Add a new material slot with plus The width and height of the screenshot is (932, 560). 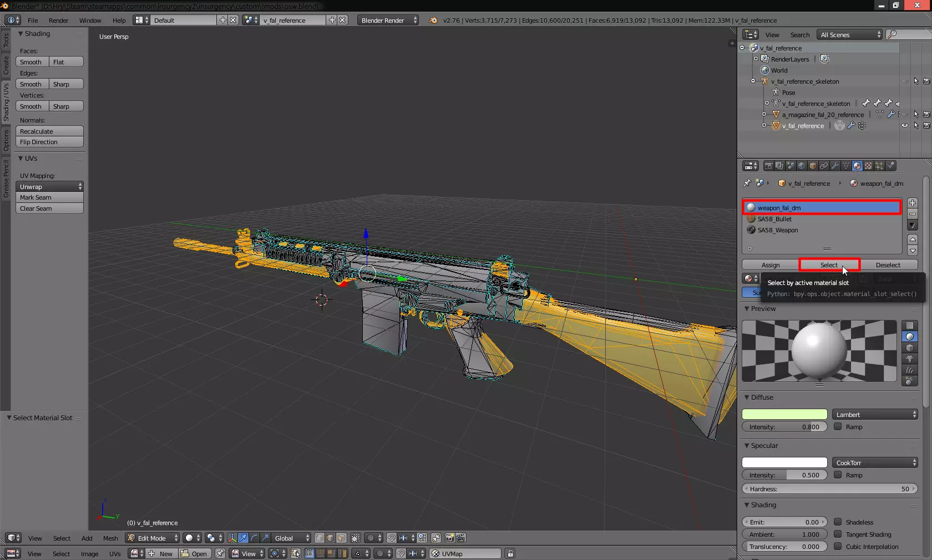pyautogui.click(x=913, y=203)
